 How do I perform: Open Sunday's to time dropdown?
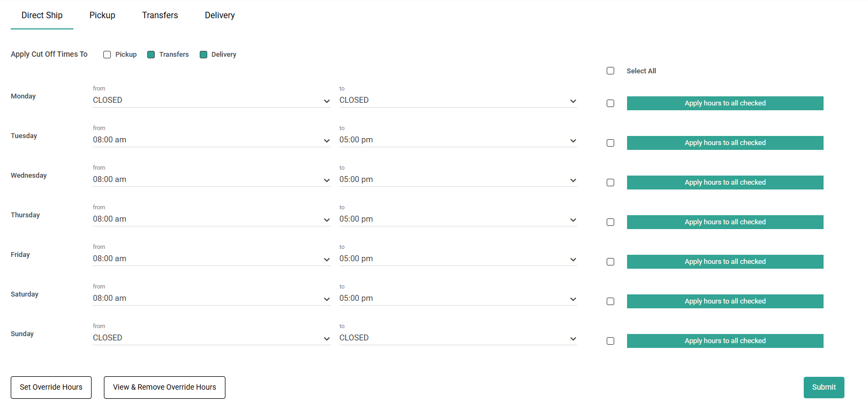pos(458,338)
